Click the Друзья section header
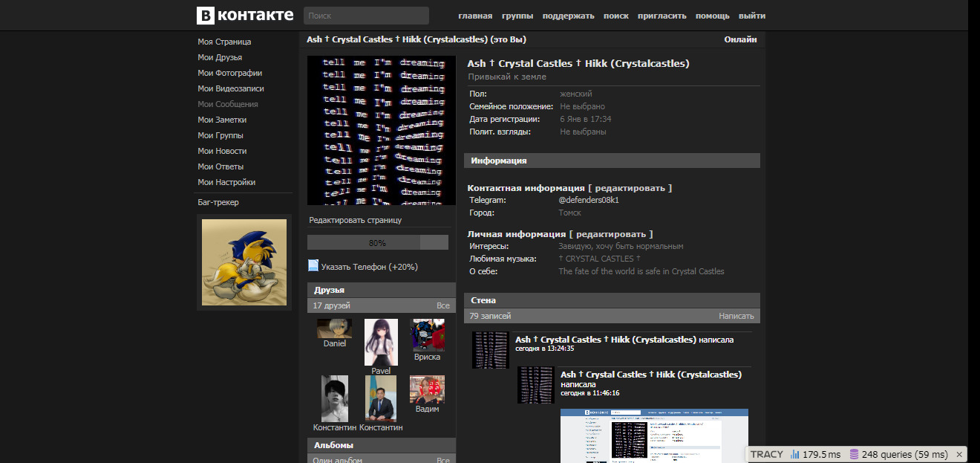980x463 pixels. 382,290
